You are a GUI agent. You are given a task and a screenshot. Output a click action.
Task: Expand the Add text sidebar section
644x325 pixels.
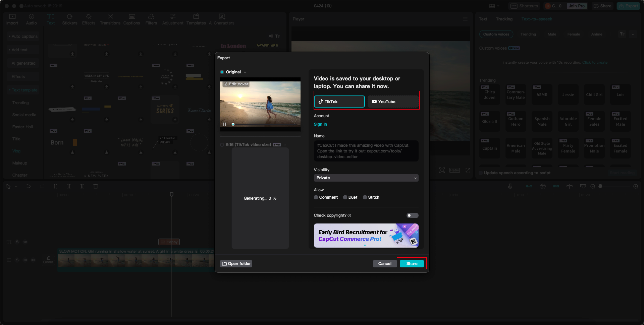(23, 50)
